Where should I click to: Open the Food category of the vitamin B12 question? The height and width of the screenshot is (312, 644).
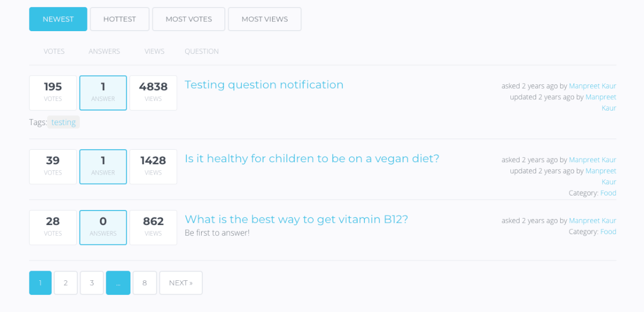[608, 231]
